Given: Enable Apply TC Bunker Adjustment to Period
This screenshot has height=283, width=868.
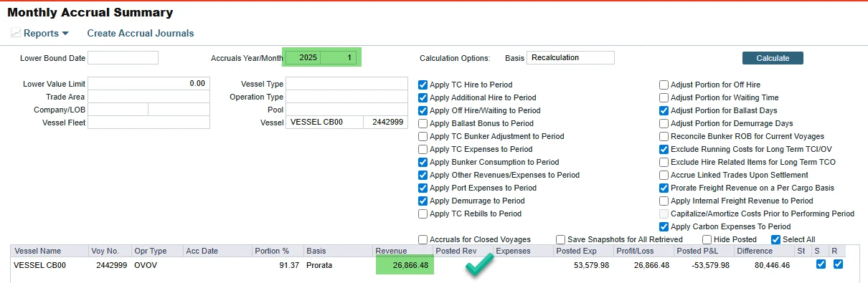Looking at the screenshot, I should click(423, 136).
